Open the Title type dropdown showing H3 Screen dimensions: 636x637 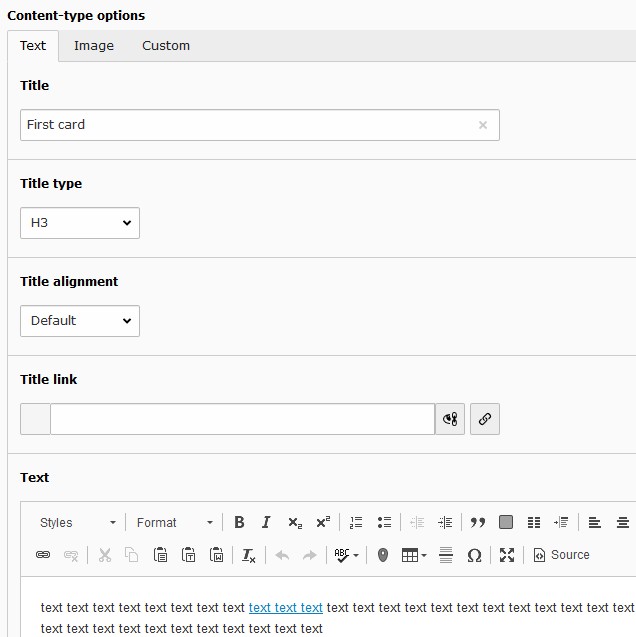pos(80,223)
